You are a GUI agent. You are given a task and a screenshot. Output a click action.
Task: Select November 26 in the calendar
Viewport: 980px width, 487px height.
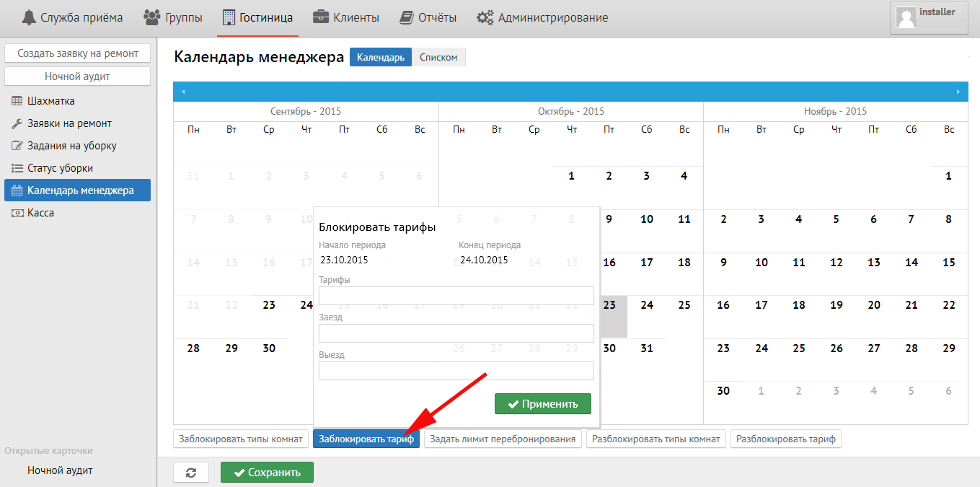tap(836, 348)
